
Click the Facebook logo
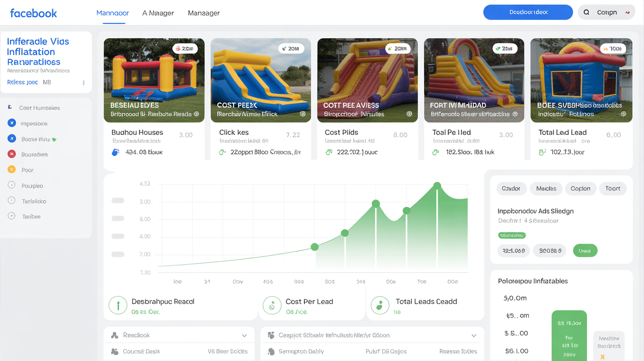tap(32, 13)
